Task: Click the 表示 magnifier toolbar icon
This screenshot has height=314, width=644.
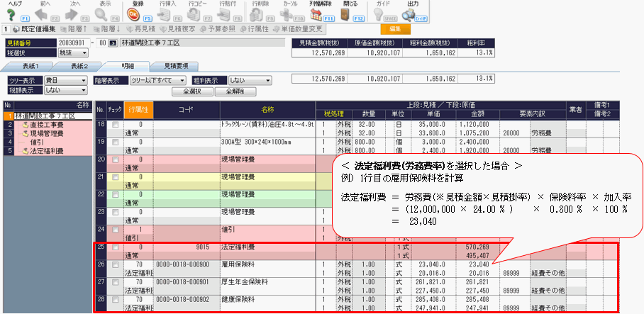Action: pyautogui.click(x=101, y=14)
